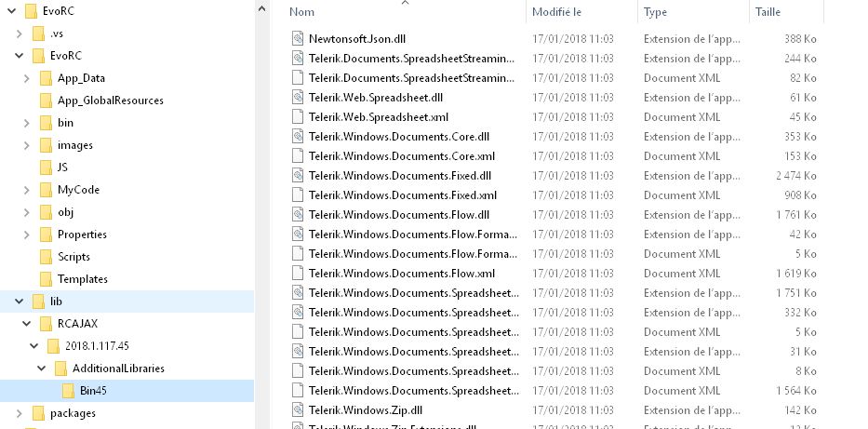
Task: Expand the images folder node
Action: click(28, 145)
